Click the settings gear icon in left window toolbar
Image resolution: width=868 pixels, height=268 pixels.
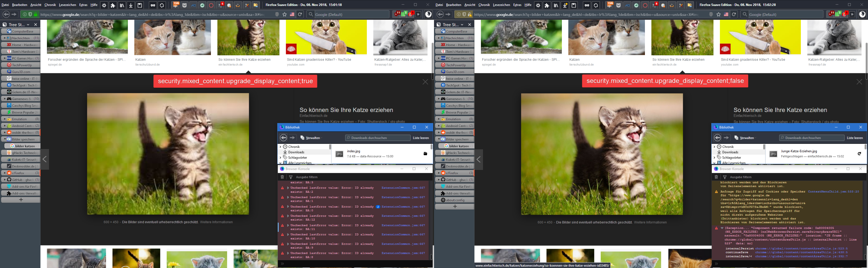click(x=104, y=5)
